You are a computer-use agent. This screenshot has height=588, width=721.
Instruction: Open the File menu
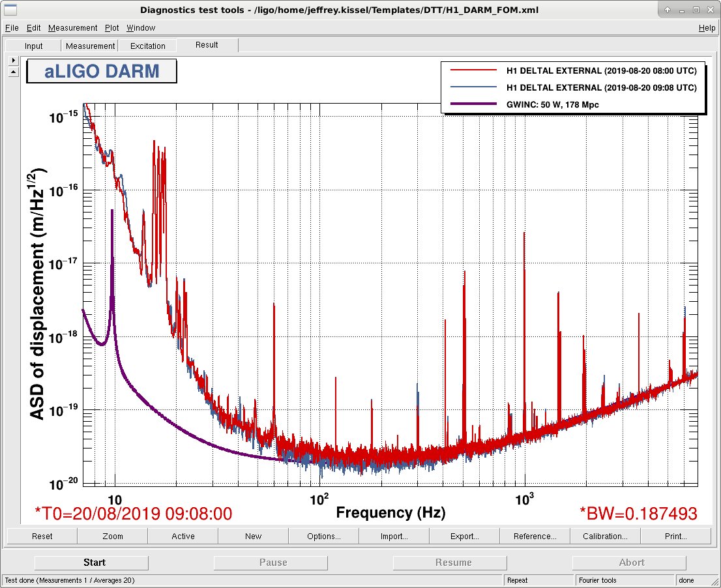point(12,27)
